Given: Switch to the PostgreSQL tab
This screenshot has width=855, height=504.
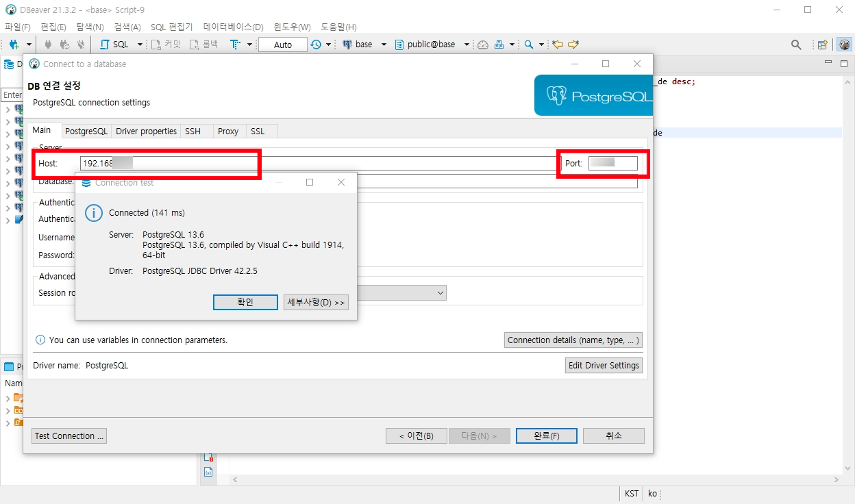Looking at the screenshot, I should [86, 131].
